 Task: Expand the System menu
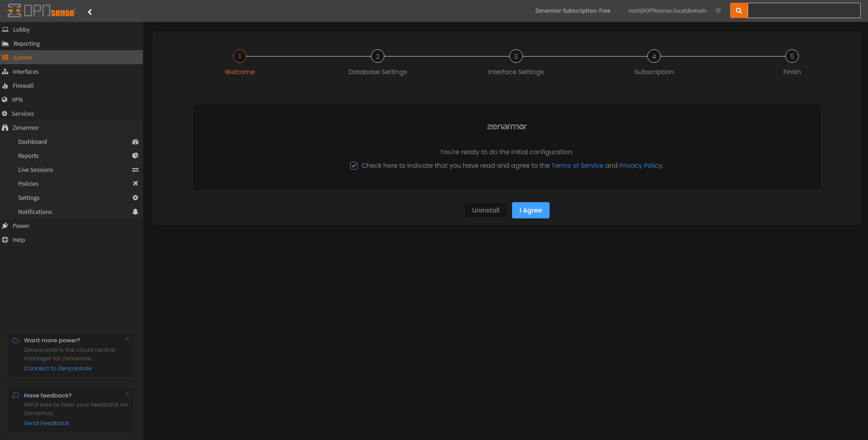click(71, 57)
